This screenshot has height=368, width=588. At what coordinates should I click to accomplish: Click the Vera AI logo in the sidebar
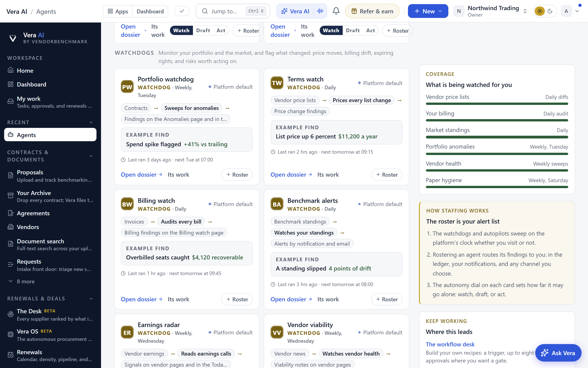tap(13, 38)
